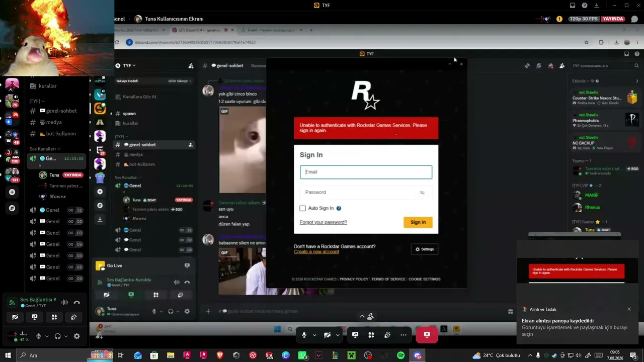Open Discord help from the title bar
This screenshot has width=644, height=362.
[585, 6]
